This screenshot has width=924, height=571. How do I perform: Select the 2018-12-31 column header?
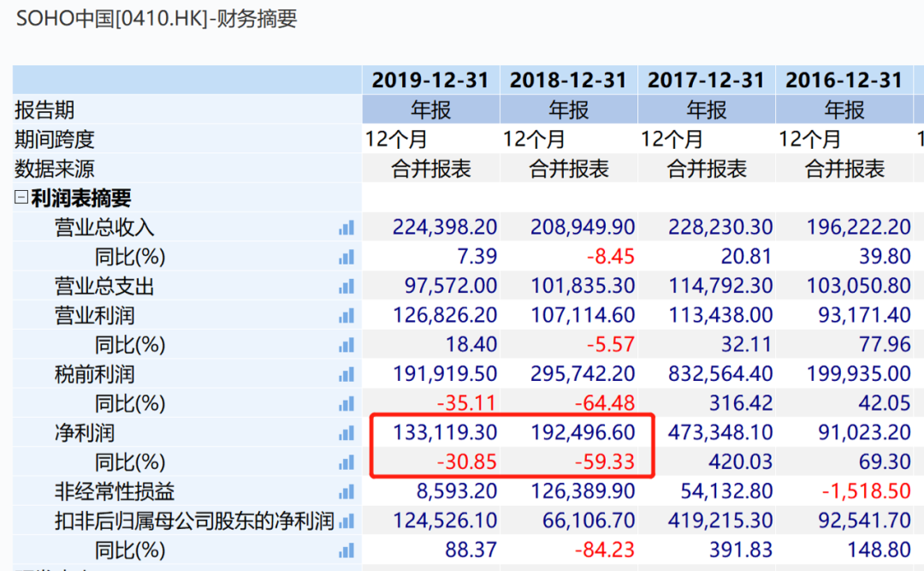pos(569,80)
